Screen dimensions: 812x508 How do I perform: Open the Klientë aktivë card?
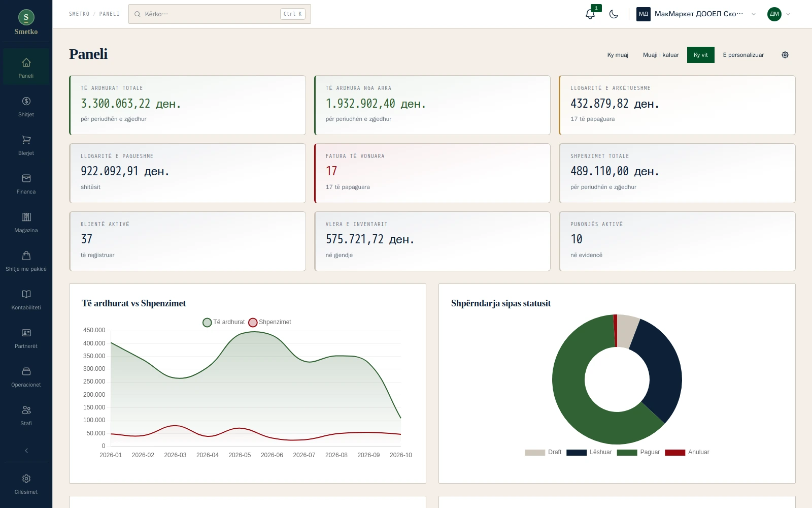(187, 241)
